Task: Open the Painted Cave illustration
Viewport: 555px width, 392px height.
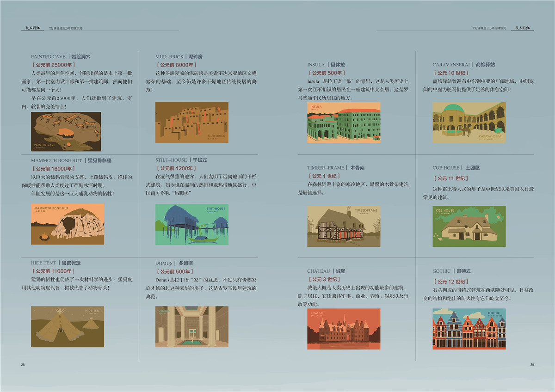Action: pos(66,132)
